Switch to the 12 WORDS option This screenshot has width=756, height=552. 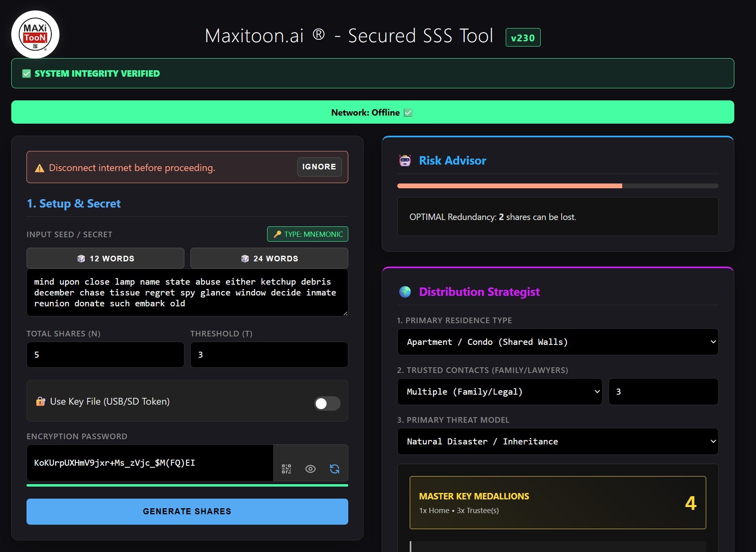(105, 258)
